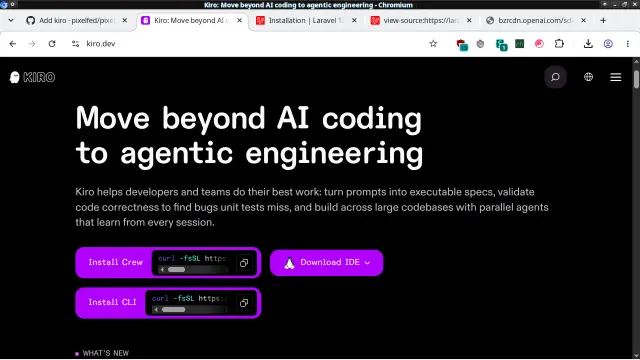Image resolution: width=640 pixels, height=360 pixels.
Task: Click Install Crew command horizontal scrollbar thumb
Action: coord(176,269)
